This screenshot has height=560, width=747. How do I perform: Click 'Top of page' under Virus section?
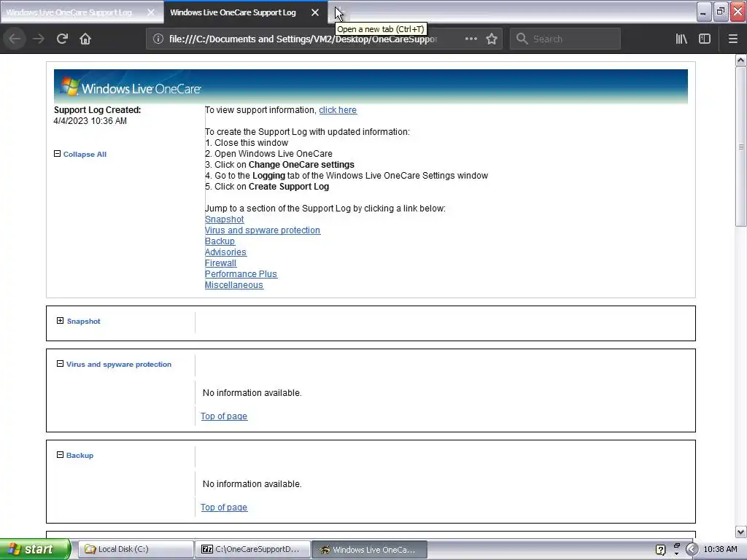point(224,416)
